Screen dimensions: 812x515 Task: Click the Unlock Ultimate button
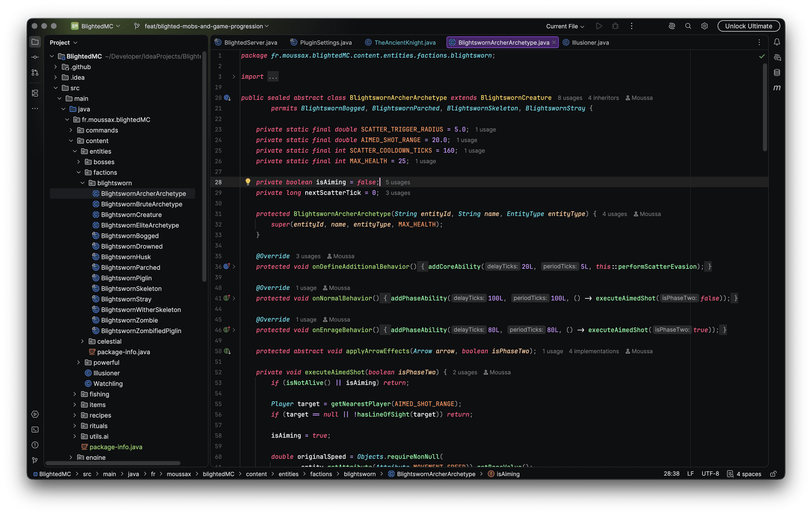pyautogui.click(x=749, y=26)
